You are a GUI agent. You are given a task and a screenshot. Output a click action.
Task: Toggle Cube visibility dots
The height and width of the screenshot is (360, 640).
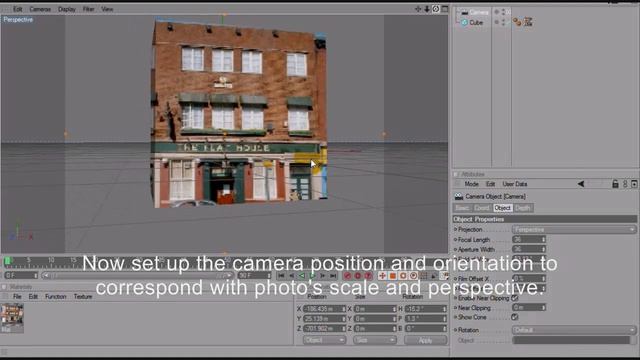point(503,22)
